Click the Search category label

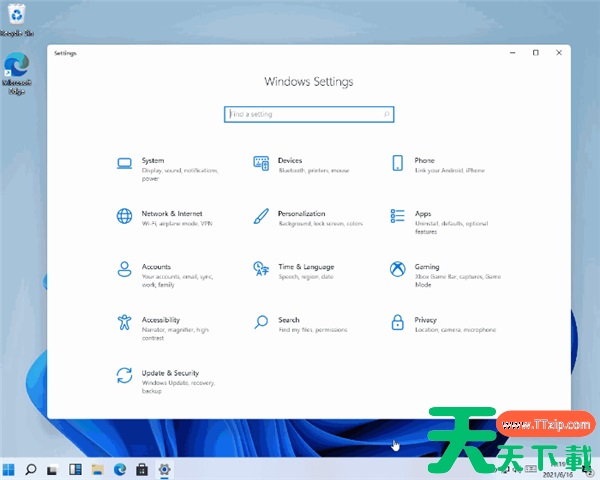(x=289, y=320)
